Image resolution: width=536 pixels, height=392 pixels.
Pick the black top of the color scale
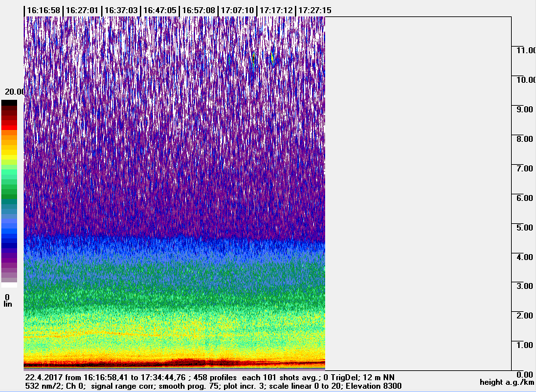click(9, 102)
